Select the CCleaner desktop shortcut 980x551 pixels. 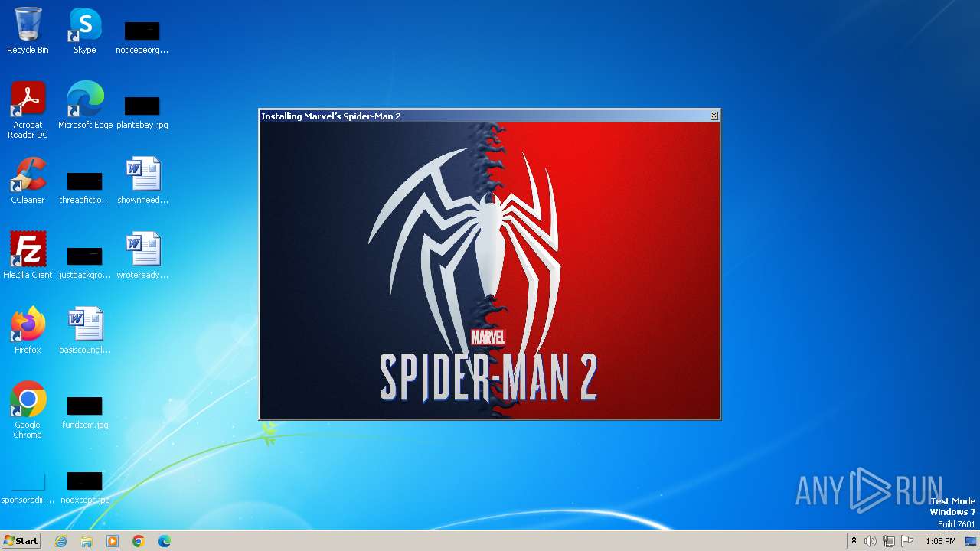(x=28, y=181)
